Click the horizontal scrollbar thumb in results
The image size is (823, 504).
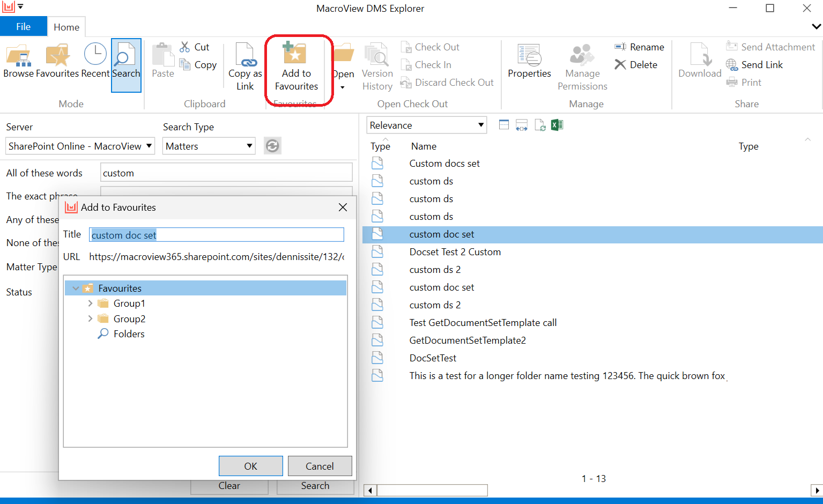pyautogui.click(x=432, y=490)
